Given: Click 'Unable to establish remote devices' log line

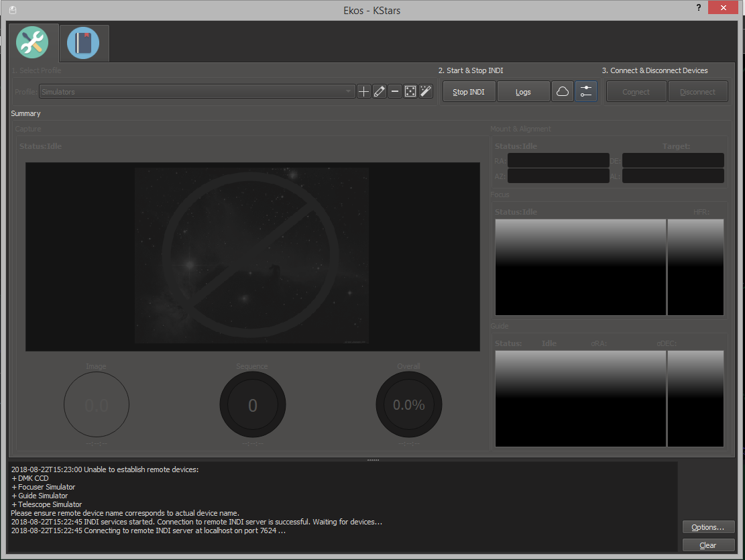Looking at the screenshot, I should click(x=105, y=469).
